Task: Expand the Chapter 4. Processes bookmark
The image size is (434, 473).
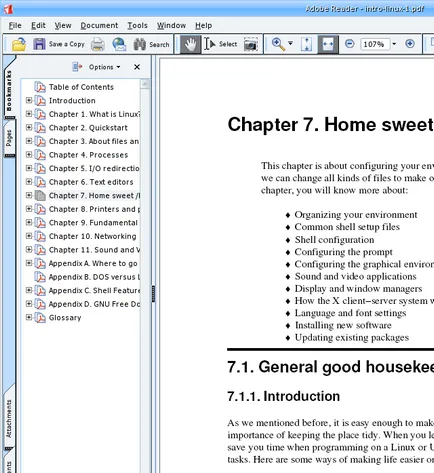Action: [29, 155]
